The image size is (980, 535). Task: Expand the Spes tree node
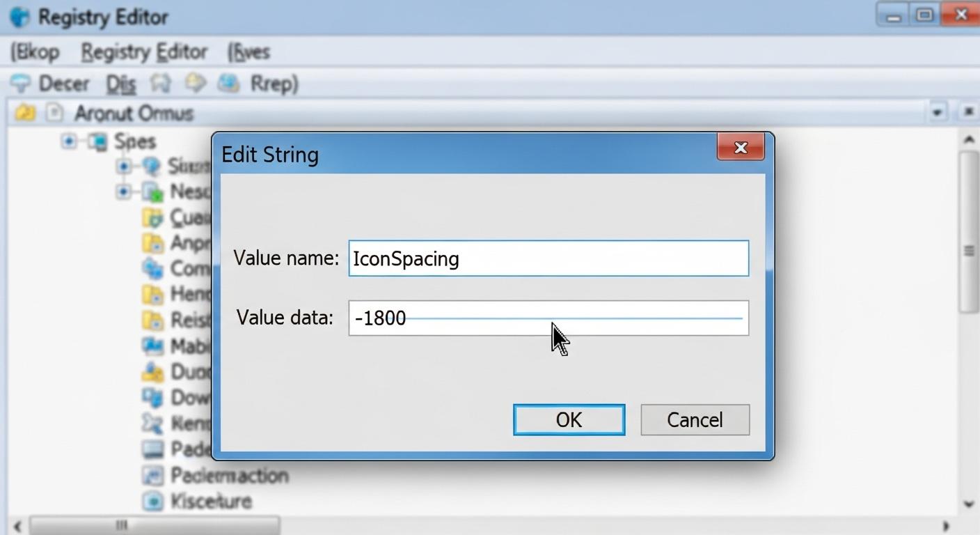[68, 141]
